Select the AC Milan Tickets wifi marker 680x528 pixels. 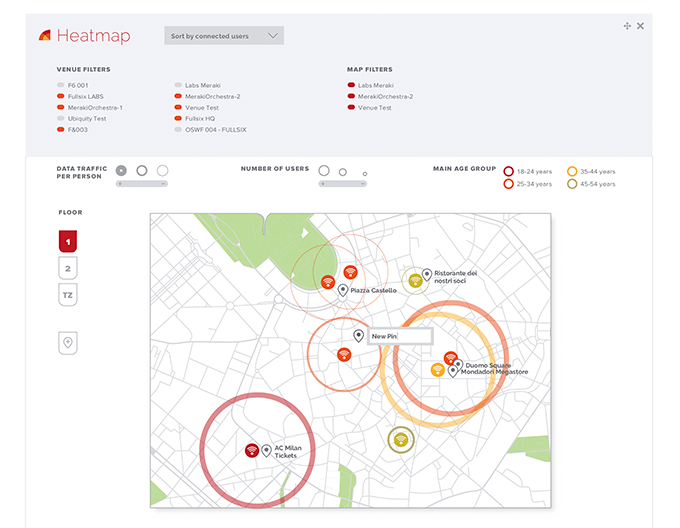point(252,450)
